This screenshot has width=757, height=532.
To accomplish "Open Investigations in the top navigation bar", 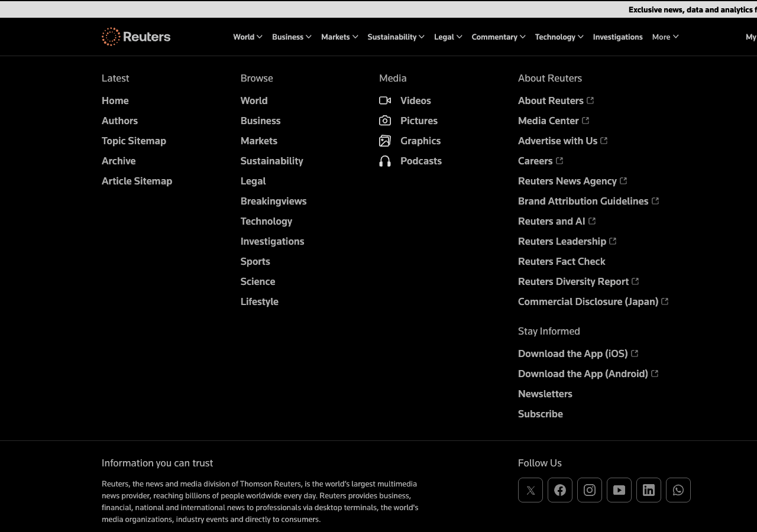I will [x=617, y=37].
